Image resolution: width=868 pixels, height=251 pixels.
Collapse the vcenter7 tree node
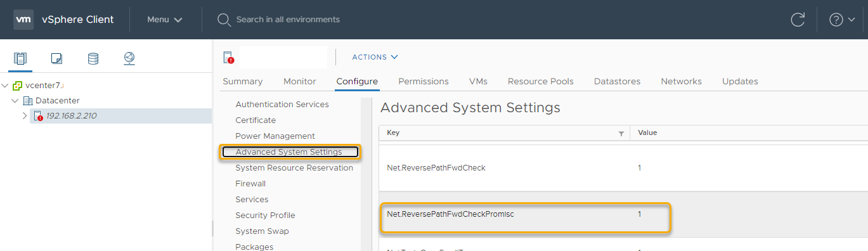coord(5,86)
